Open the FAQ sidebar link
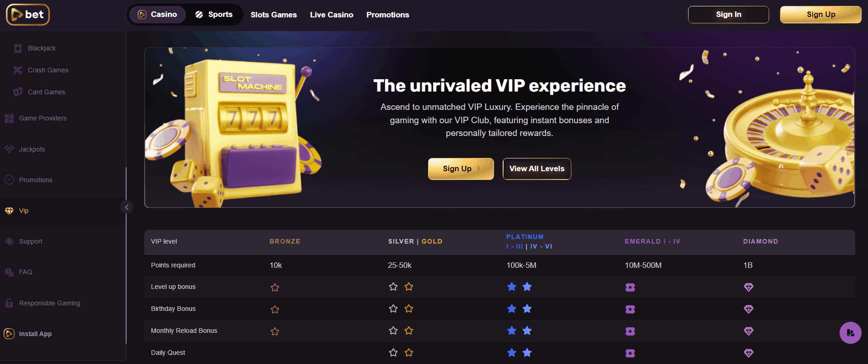 pyautogui.click(x=26, y=272)
